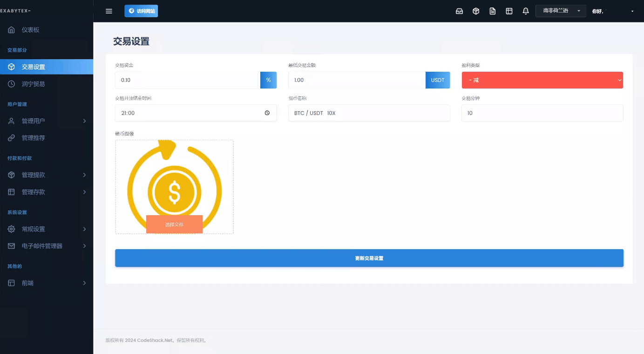Open the 南非荷兰语 language dropdown

(561, 11)
